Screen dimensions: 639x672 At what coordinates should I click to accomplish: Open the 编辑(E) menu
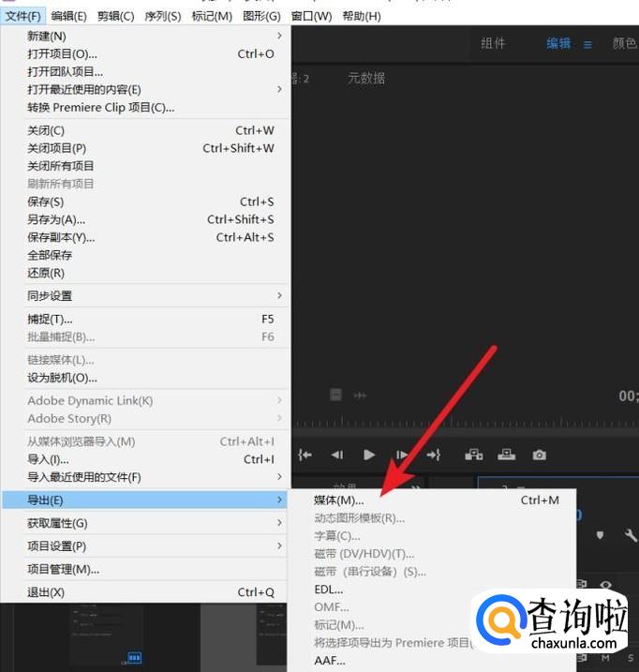coord(68,16)
